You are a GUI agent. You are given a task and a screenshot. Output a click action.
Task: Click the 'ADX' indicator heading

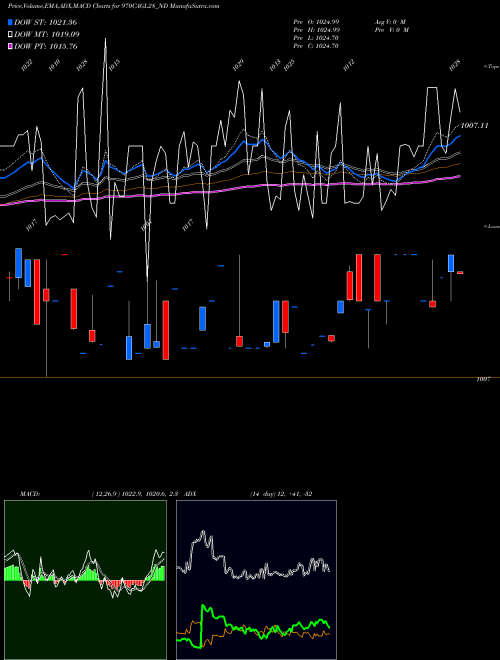pos(190,494)
